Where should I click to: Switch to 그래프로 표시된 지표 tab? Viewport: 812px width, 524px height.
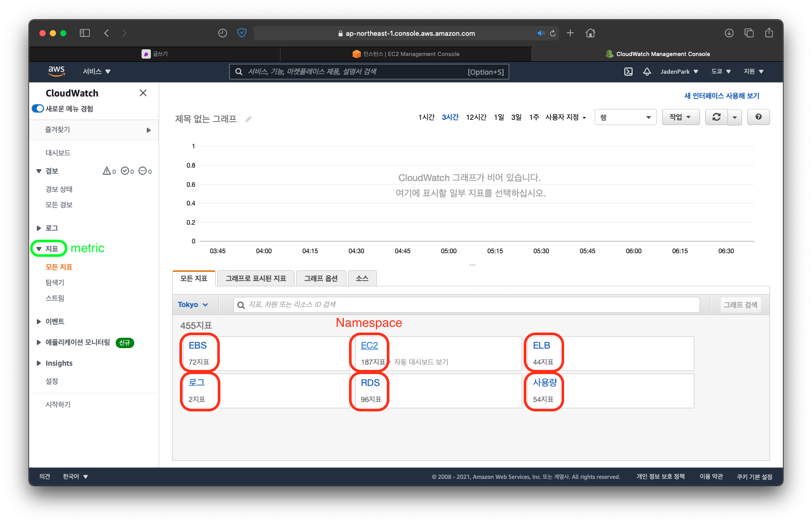click(256, 279)
